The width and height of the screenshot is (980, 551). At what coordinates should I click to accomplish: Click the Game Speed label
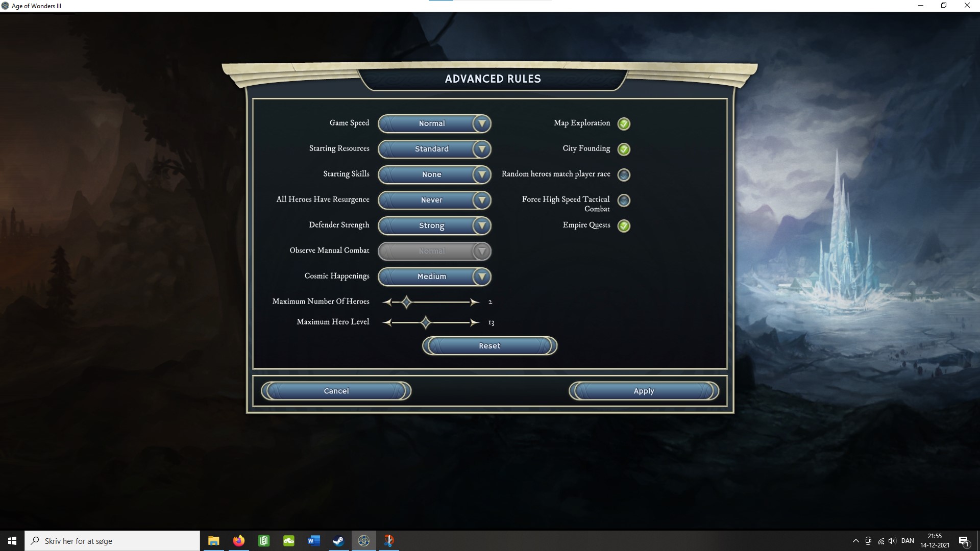click(x=349, y=123)
